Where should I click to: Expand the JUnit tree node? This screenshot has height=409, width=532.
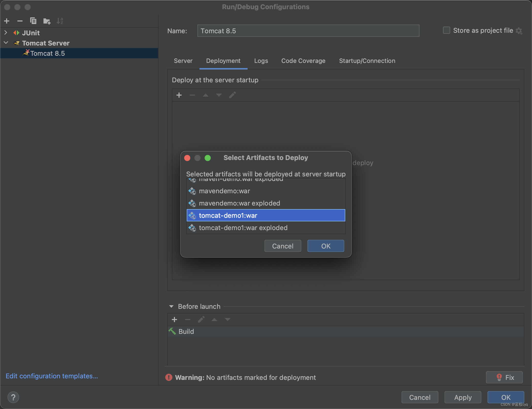6,33
